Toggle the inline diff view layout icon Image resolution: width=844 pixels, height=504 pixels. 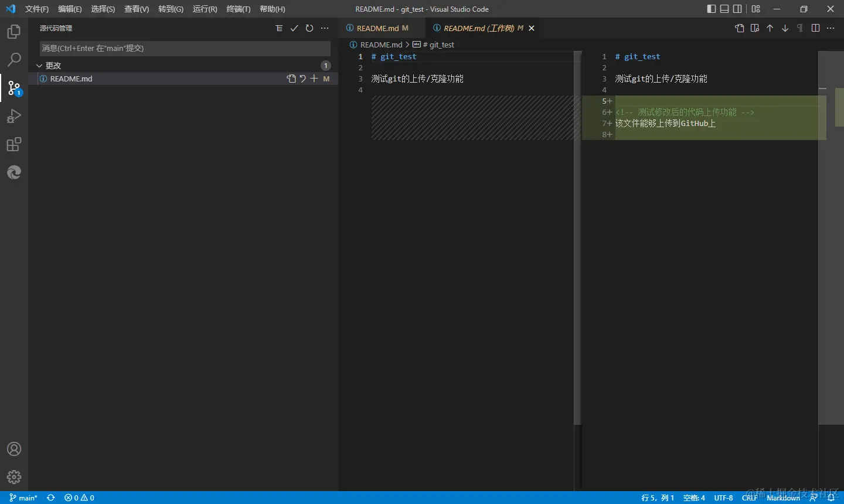click(816, 28)
